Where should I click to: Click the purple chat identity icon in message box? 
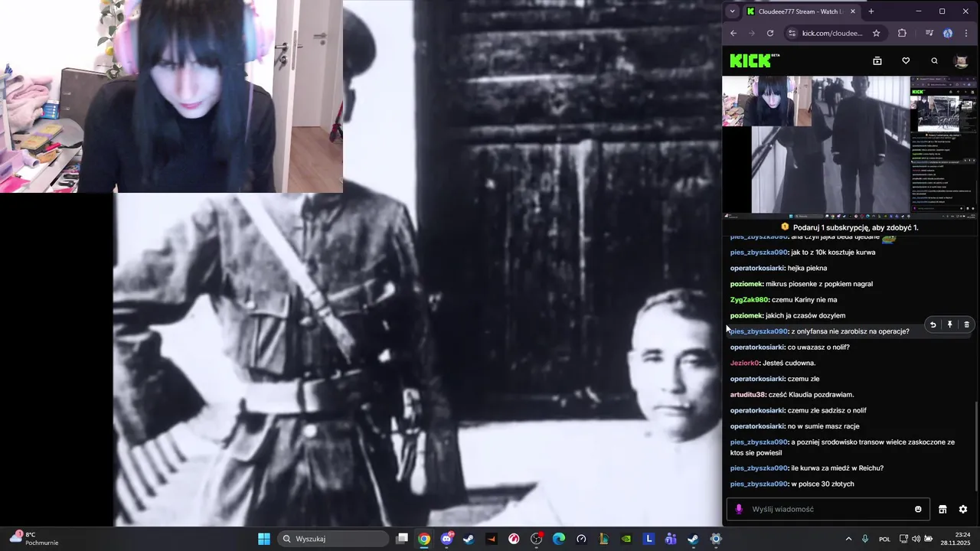point(739,509)
